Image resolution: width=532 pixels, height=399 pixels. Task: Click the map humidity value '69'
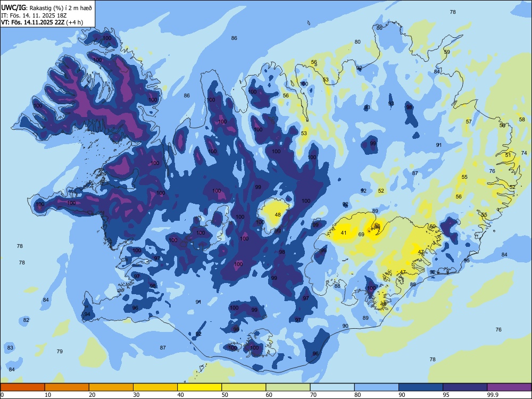point(361,235)
